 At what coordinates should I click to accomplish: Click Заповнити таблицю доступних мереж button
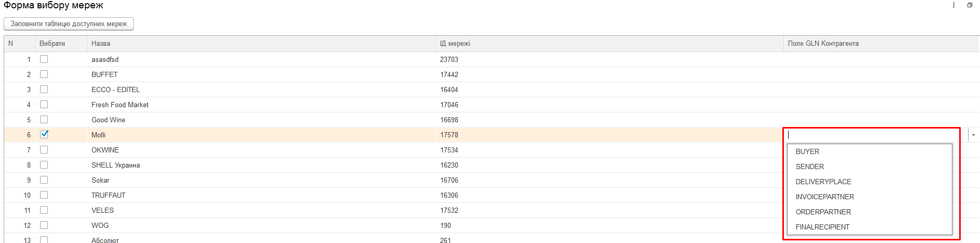click(x=69, y=24)
